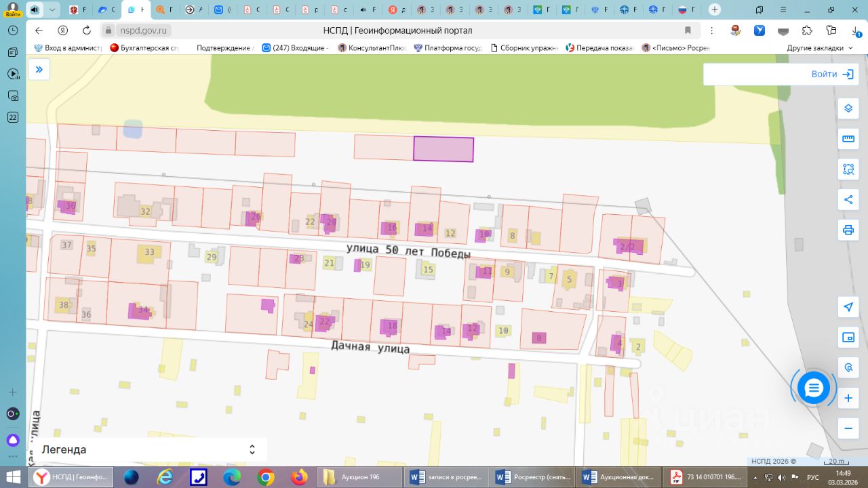Open the map layers panel
Viewport: 868px width, 488px height.
pyautogui.click(x=848, y=108)
